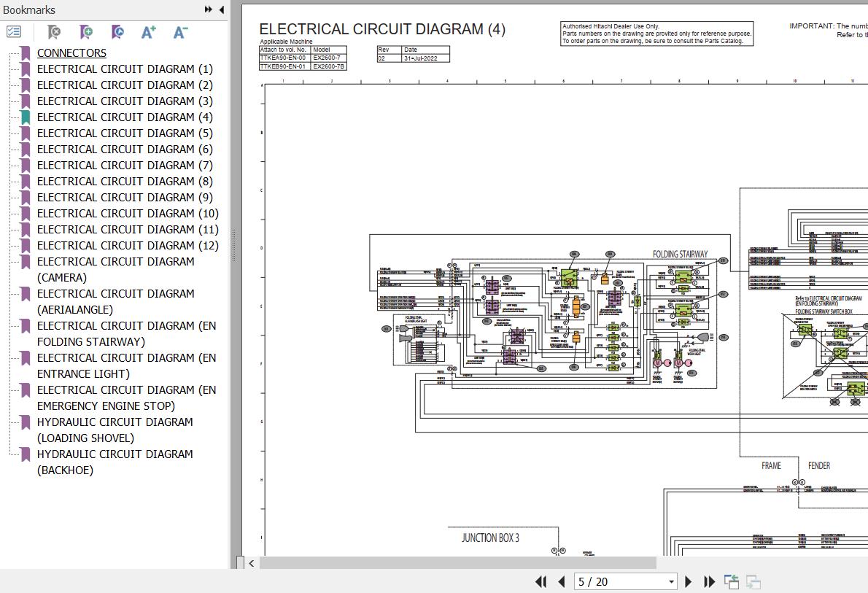Click the FRAME label in the diagram
Screen dimensions: 868x593
click(771, 465)
